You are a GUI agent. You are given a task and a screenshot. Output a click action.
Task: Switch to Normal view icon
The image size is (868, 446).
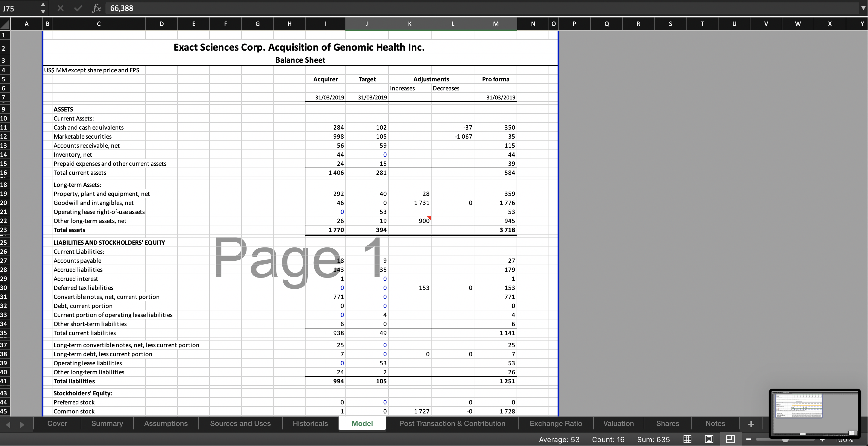[x=687, y=439]
